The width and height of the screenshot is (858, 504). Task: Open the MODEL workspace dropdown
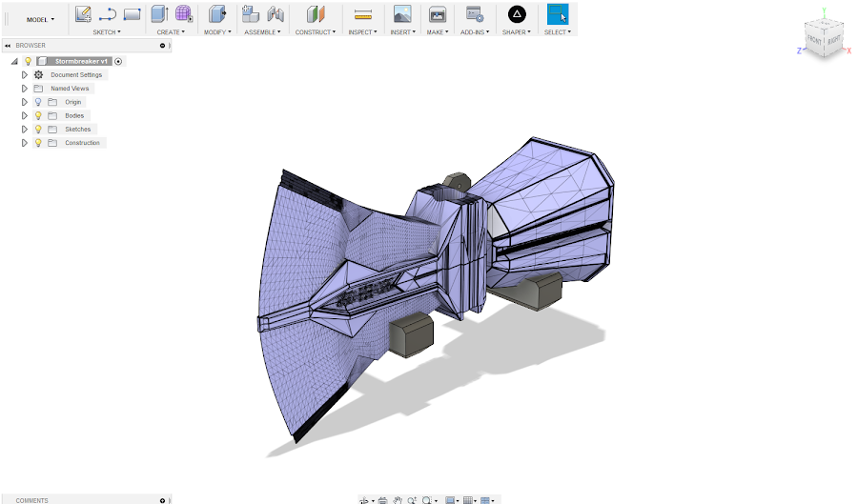(40, 20)
